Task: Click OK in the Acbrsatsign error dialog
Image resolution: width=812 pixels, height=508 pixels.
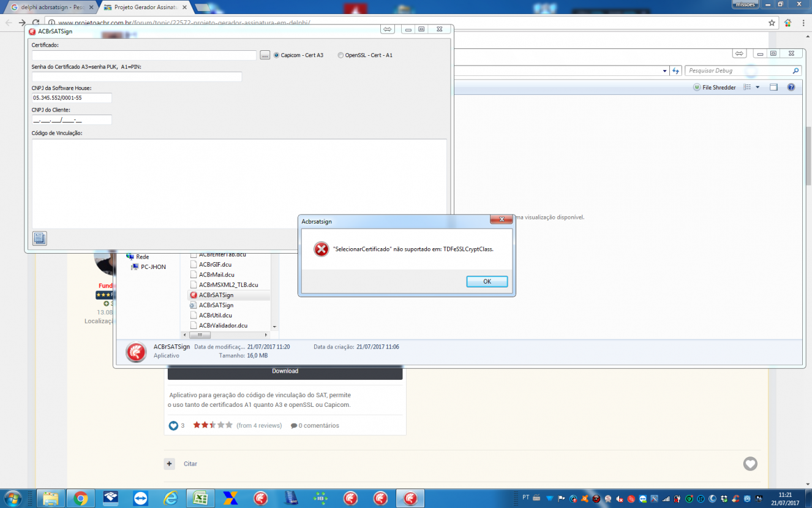Action: click(x=487, y=282)
